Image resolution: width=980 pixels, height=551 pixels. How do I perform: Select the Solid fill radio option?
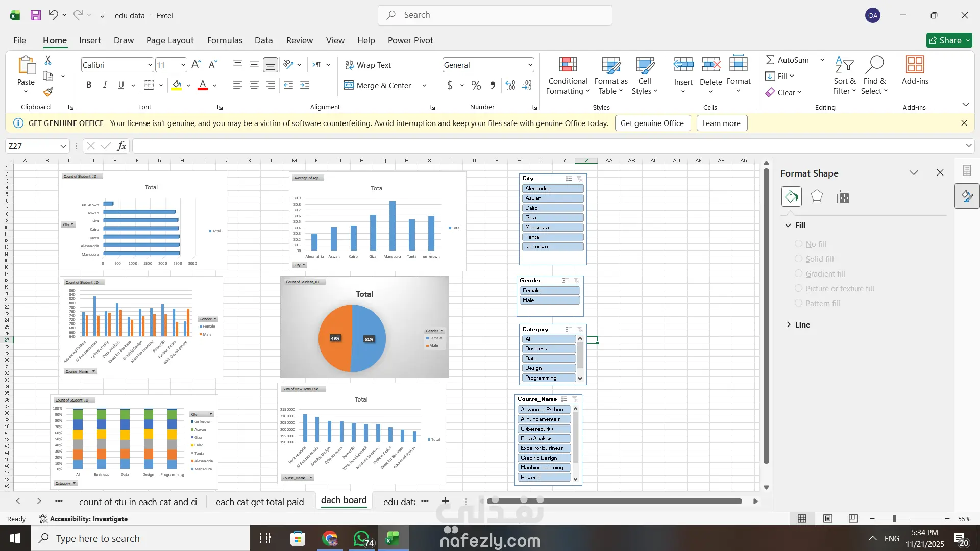(798, 259)
